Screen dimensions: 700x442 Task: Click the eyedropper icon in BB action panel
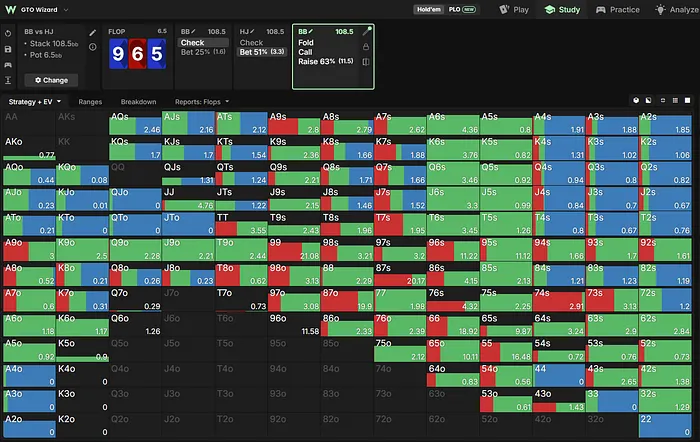click(x=367, y=31)
